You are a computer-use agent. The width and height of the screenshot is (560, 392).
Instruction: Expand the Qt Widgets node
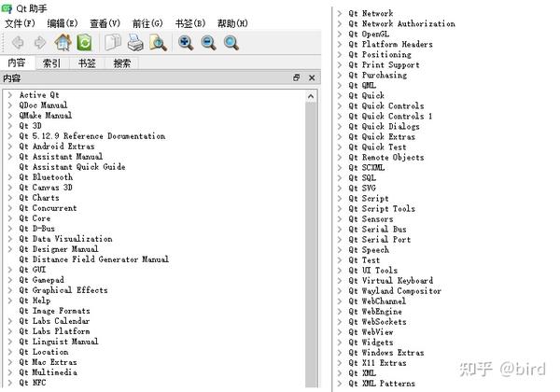click(340, 342)
